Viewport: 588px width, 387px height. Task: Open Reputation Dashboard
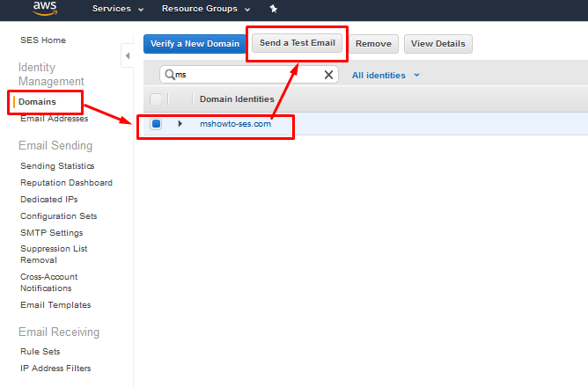tap(66, 183)
